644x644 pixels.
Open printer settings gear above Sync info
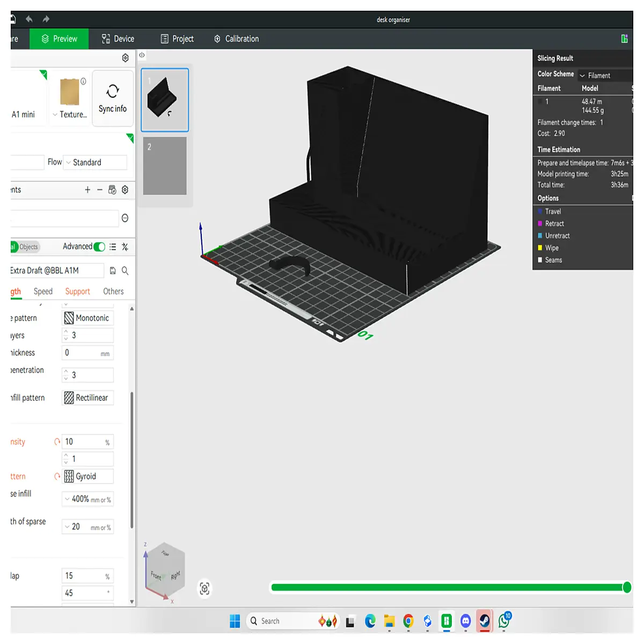126,58
